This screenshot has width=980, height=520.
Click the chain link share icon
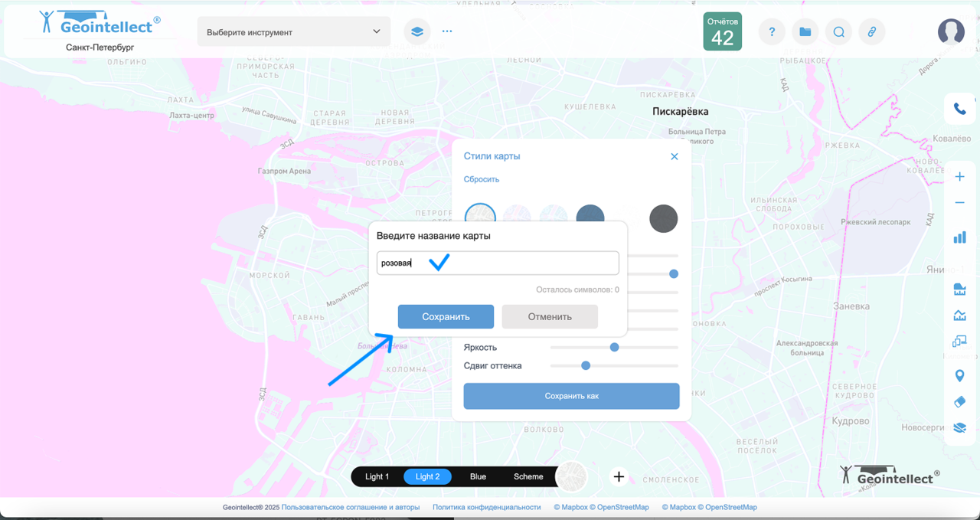click(871, 32)
